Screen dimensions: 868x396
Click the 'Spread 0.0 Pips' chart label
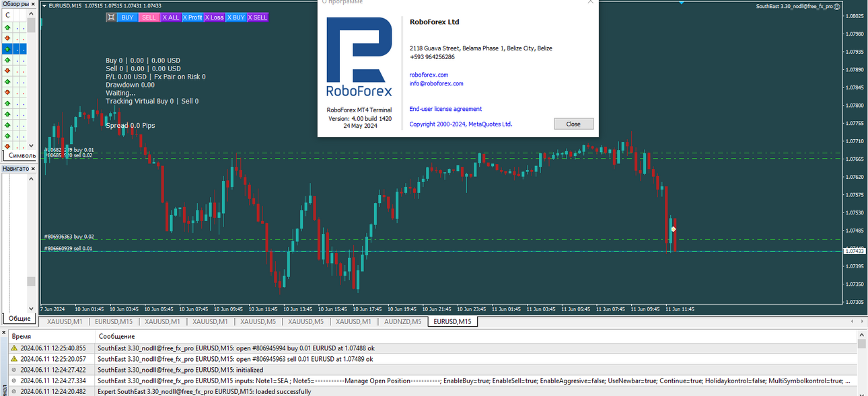[131, 126]
